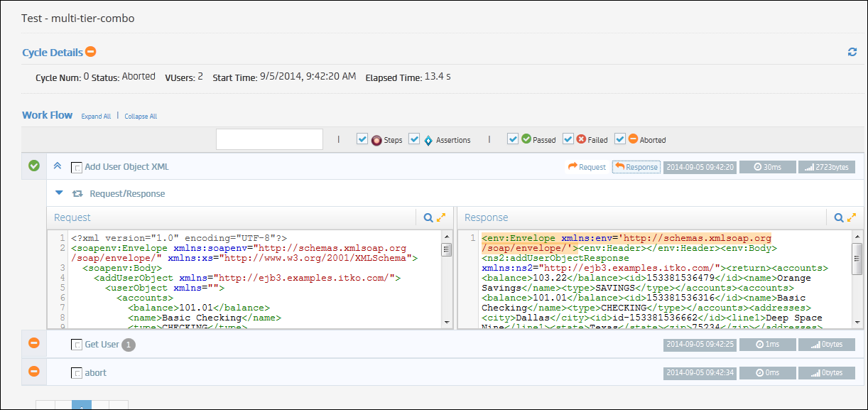Collapse the Request/Response disclosure triangle
Screen dimensions: 868x410
pyautogui.click(x=60, y=193)
